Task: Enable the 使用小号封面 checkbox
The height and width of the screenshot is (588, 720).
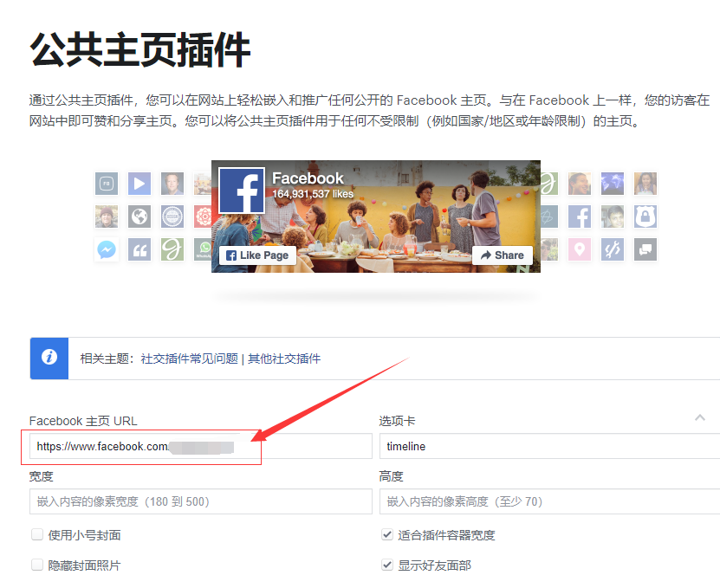Action: [37, 535]
